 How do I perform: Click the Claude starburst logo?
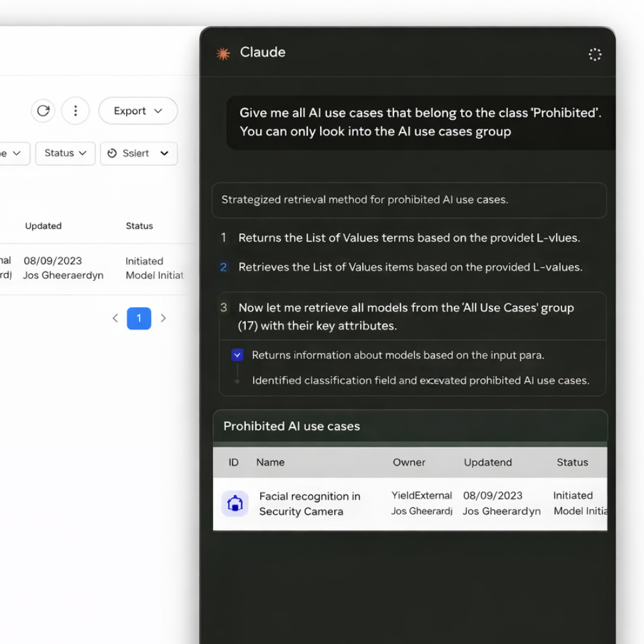223,53
